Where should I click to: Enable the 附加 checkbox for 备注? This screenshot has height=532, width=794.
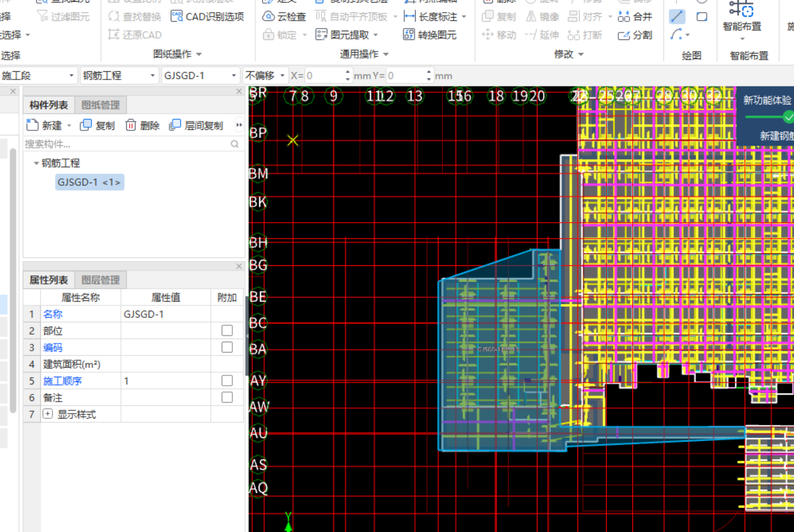point(227,397)
